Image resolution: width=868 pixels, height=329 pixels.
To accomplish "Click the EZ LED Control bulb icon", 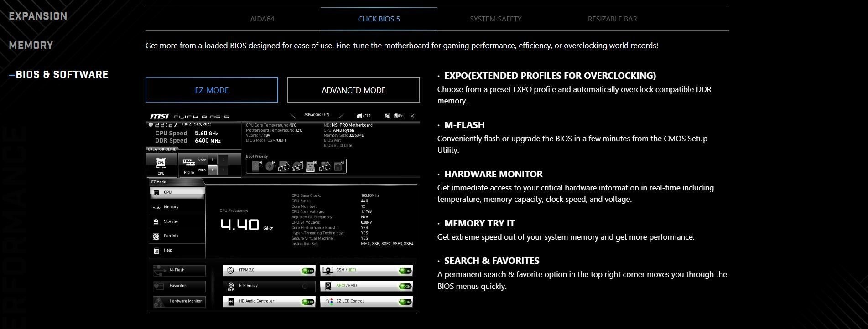I will [x=328, y=301].
